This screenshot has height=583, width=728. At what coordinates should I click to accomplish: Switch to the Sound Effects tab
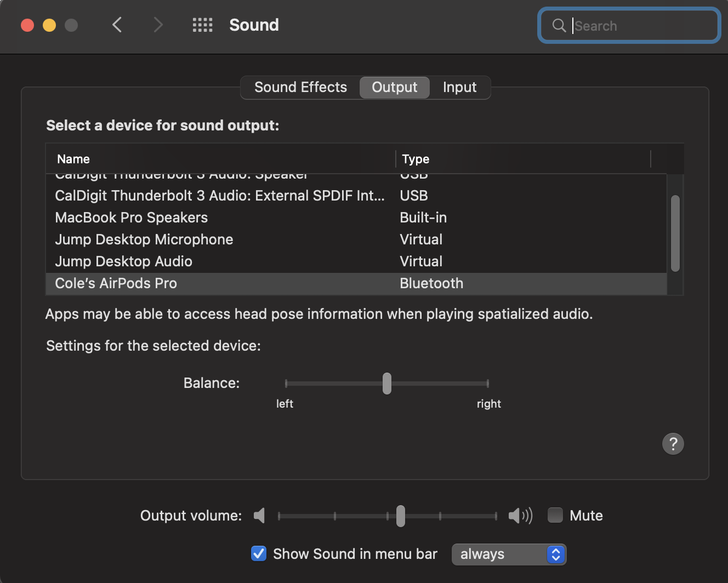tap(300, 88)
